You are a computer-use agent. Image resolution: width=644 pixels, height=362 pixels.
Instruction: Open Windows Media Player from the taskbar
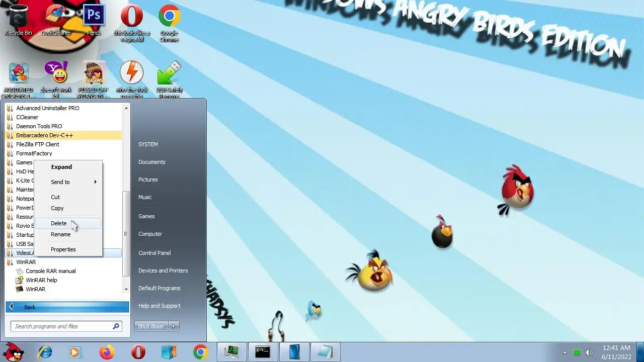coord(75,352)
